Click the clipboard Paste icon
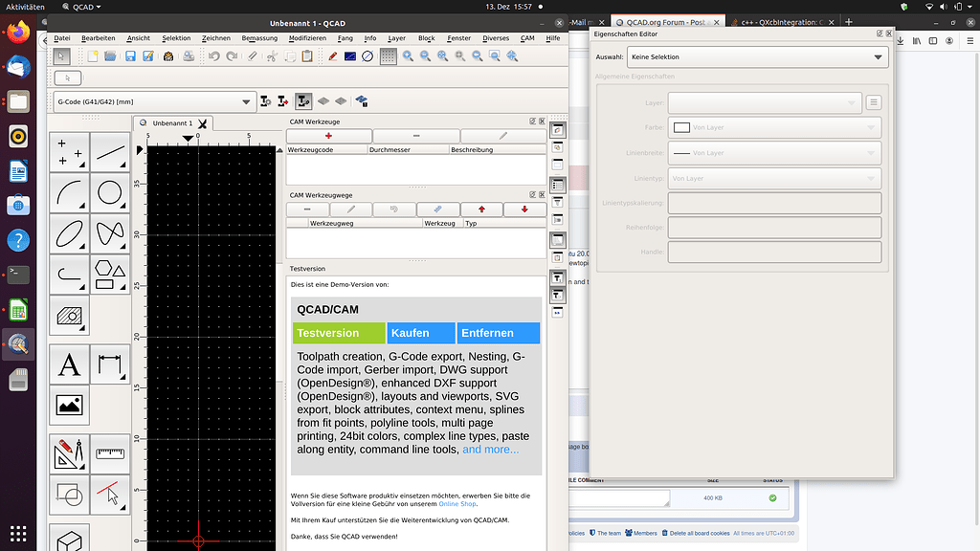The image size is (980, 551). pyautogui.click(x=307, y=56)
